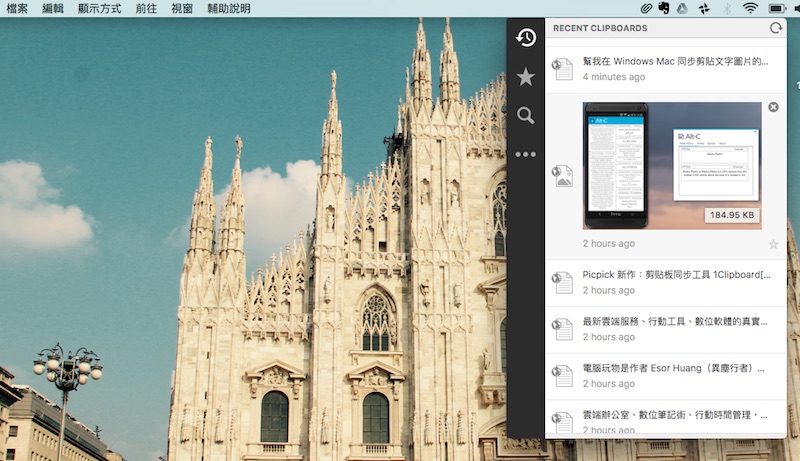The width and height of the screenshot is (800, 461).
Task: Delete the image clipboard entry
Action: (773, 107)
